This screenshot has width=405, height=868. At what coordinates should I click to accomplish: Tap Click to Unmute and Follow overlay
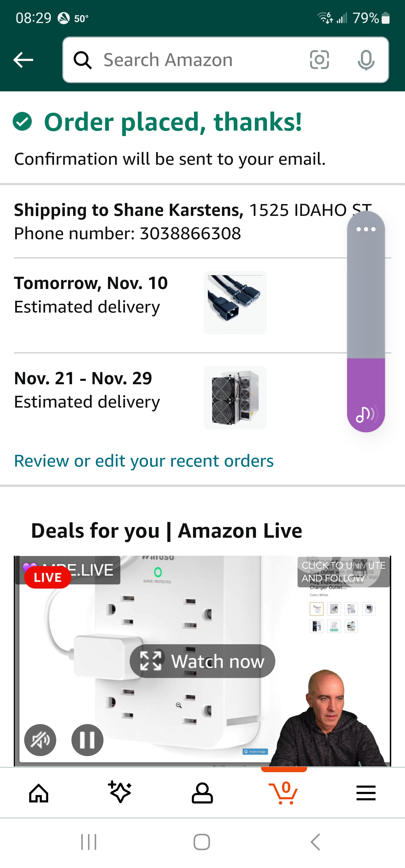pos(343,571)
